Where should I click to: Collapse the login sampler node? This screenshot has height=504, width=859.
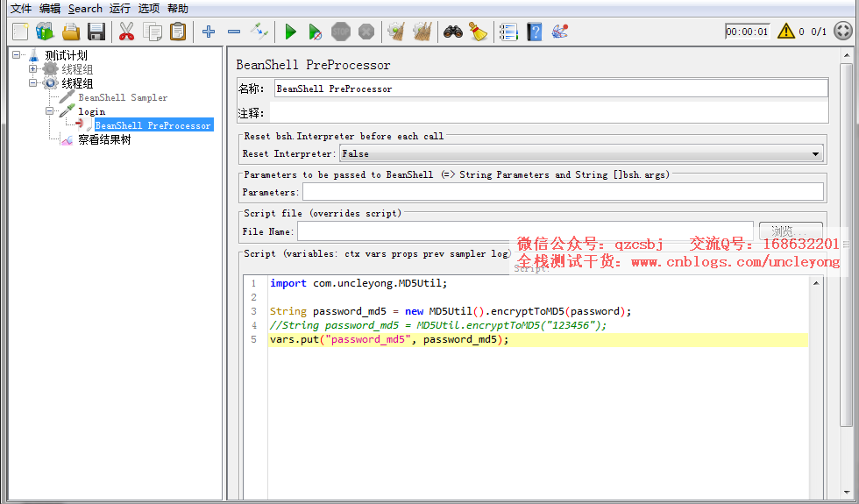pos(49,111)
